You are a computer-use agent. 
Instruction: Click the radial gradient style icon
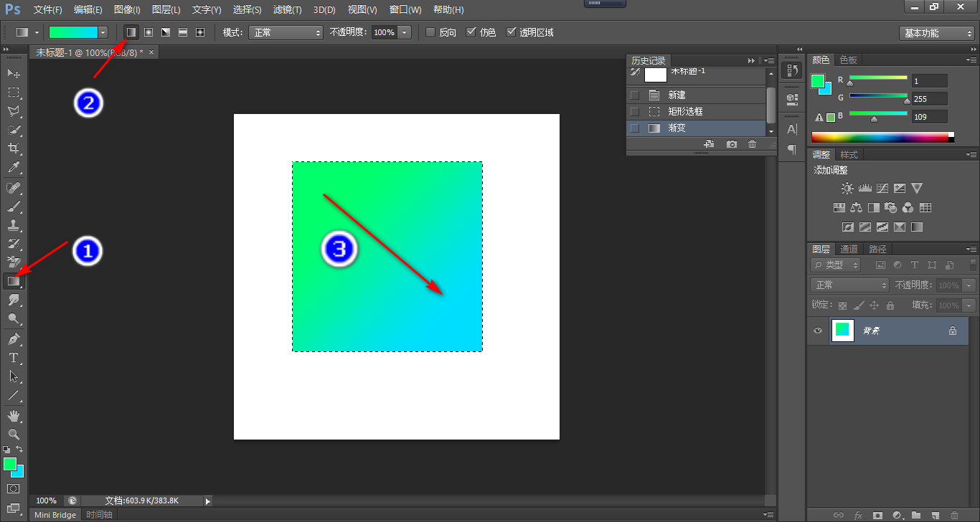click(x=149, y=32)
